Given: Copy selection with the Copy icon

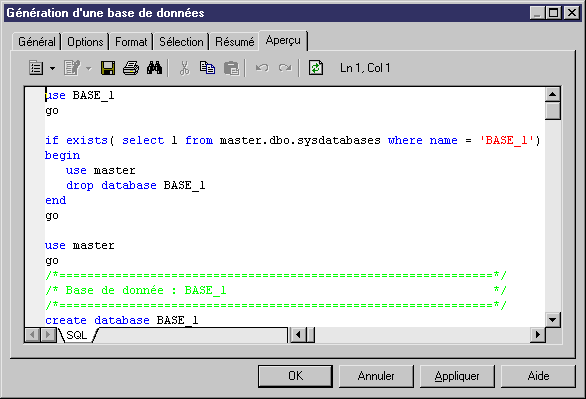Looking at the screenshot, I should 207,68.
